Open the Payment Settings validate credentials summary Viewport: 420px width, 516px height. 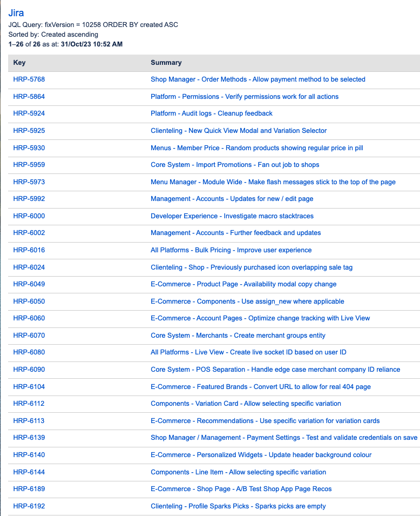point(283,438)
